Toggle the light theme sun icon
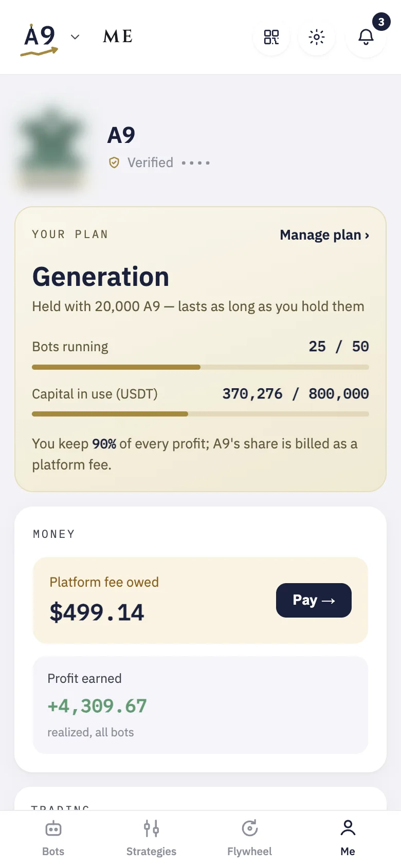 [x=317, y=37]
